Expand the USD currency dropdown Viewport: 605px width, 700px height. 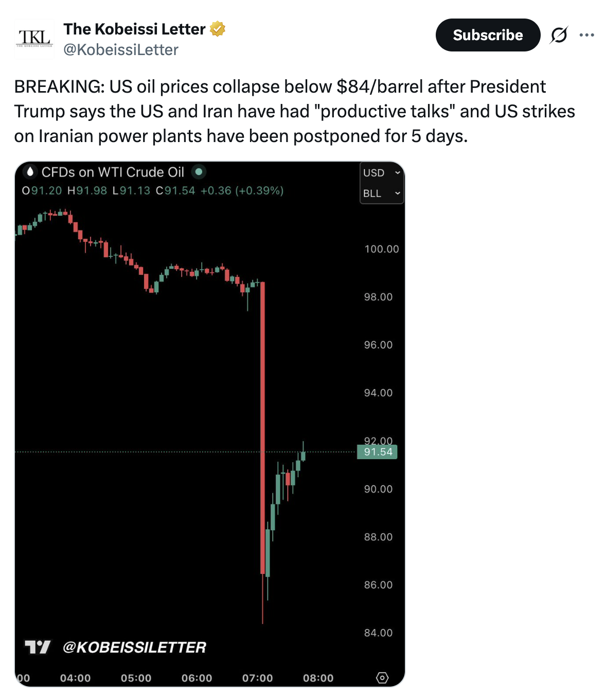381,173
